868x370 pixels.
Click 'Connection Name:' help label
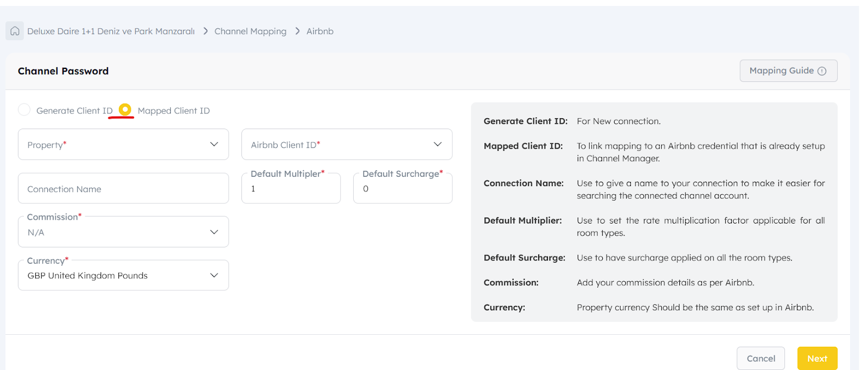[524, 183]
